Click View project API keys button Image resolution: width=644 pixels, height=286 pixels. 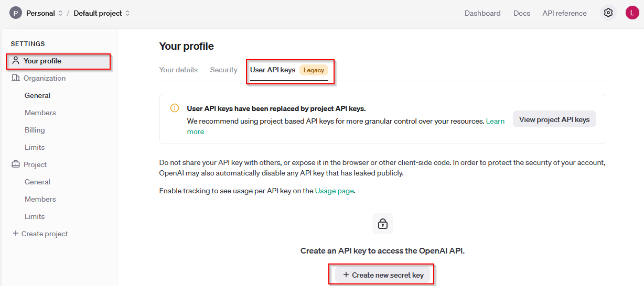point(554,119)
